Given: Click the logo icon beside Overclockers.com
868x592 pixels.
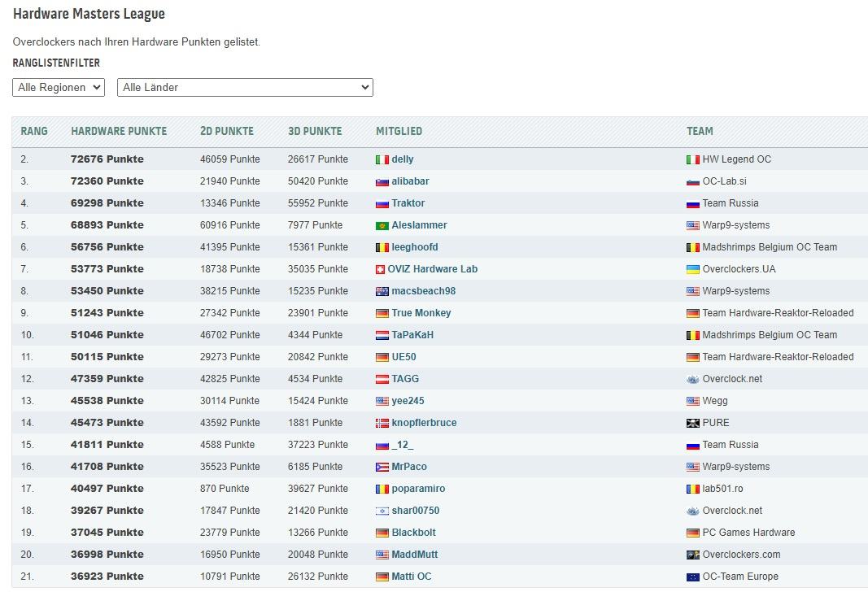Looking at the screenshot, I should point(692,555).
